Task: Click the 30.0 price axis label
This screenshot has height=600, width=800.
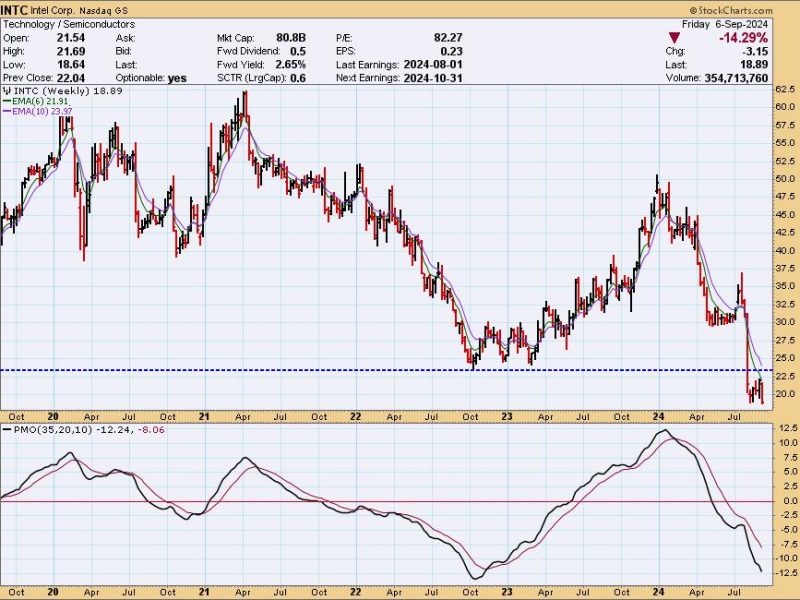Action: click(785, 322)
